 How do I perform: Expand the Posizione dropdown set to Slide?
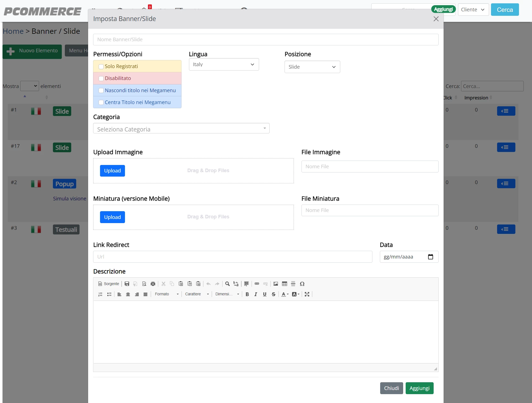(x=312, y=67)
